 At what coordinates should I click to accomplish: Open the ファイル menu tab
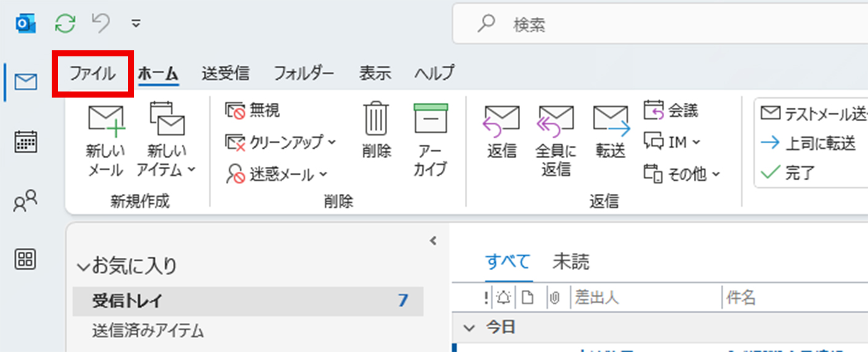point(92,74)
